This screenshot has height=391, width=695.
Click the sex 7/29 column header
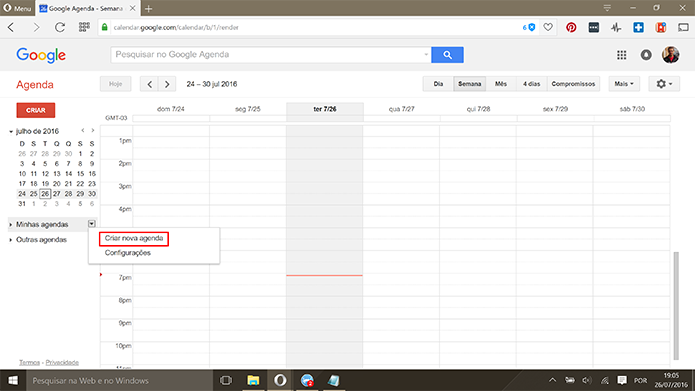(555, 109)
